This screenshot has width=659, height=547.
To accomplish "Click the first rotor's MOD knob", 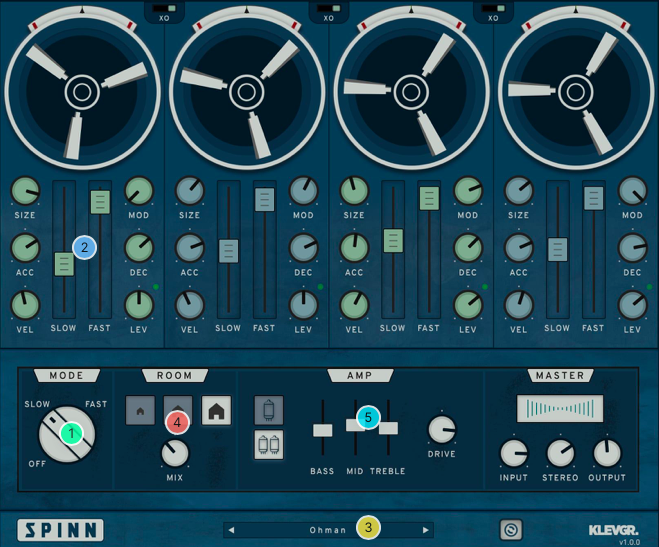I will (x=139, y=191).
